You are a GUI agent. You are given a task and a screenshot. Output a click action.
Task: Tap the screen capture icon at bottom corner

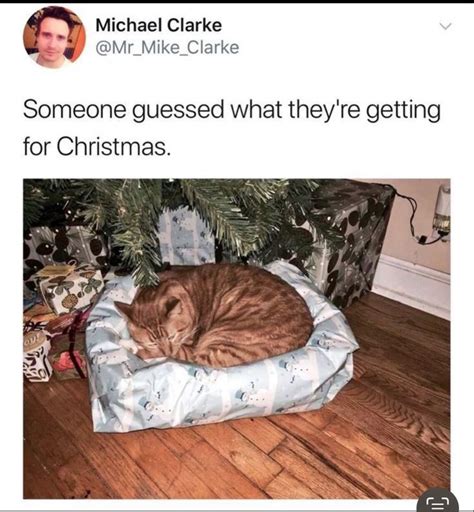pos(438,502)
